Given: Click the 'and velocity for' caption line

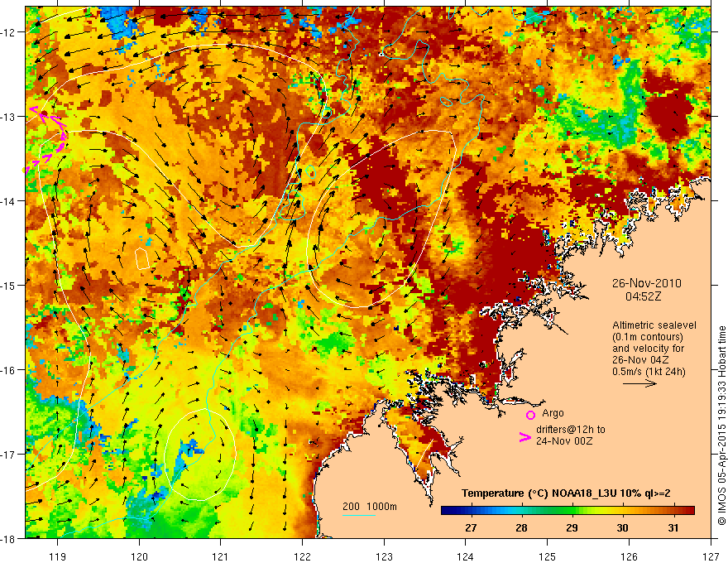Looking at the screenshot, I should pos(648,349).
